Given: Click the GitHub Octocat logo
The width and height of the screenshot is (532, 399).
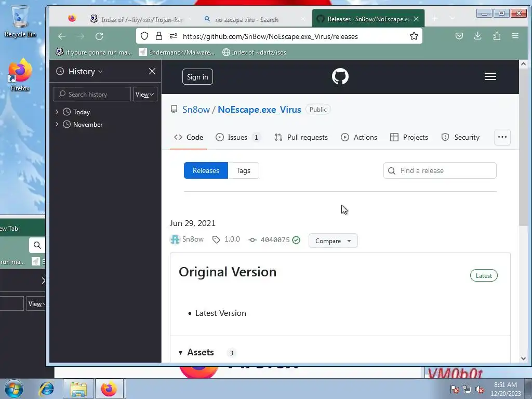Looking at the screenshot, I should [340, 76].
